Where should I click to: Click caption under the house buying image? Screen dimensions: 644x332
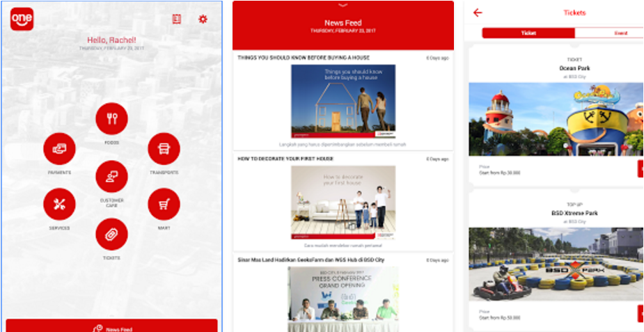(x=343, y=145)
